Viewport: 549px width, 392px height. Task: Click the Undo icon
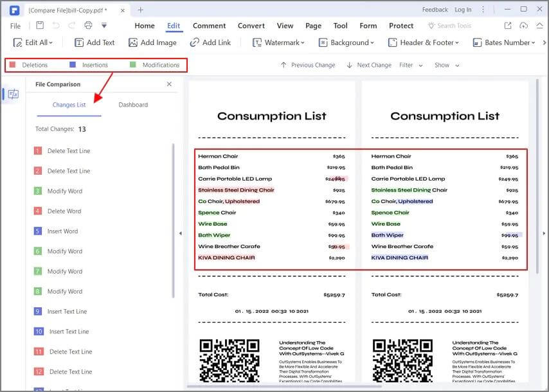[x=57, y=24]
